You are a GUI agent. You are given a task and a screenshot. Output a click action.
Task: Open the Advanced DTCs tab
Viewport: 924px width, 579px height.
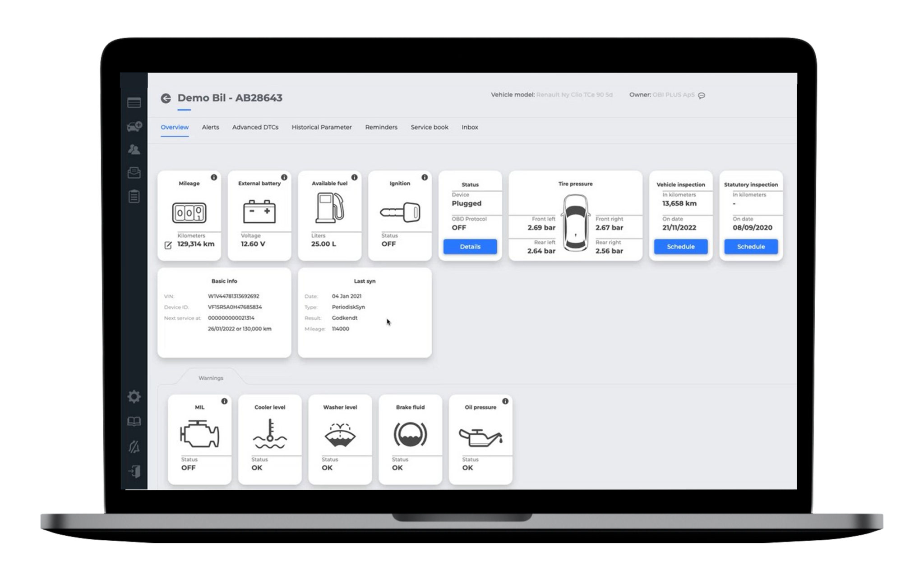255,127
